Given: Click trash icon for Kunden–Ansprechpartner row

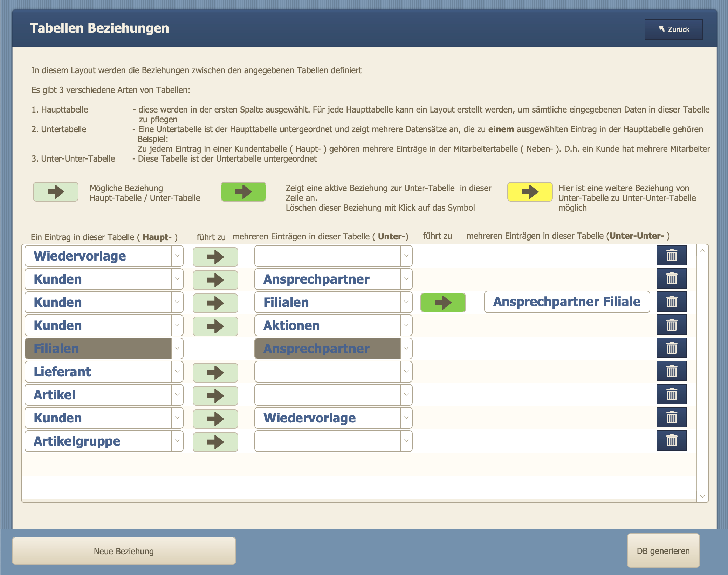Looking at the screenshot, I should pyautogui.click(x=671, y=279).
